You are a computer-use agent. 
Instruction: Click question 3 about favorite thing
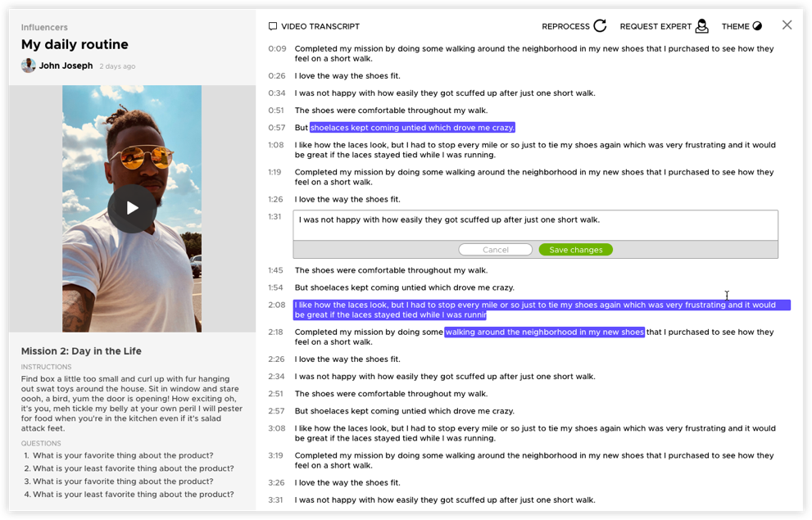(123, 482)
